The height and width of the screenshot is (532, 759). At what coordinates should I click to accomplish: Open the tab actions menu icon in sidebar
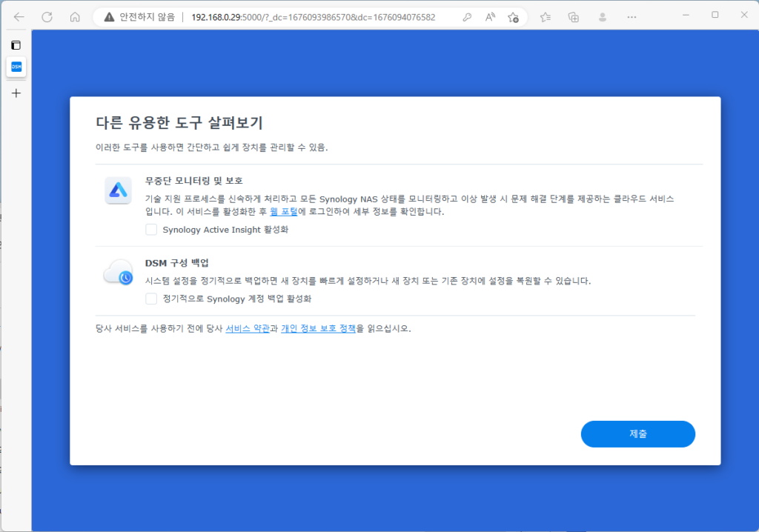click(16, 45)
